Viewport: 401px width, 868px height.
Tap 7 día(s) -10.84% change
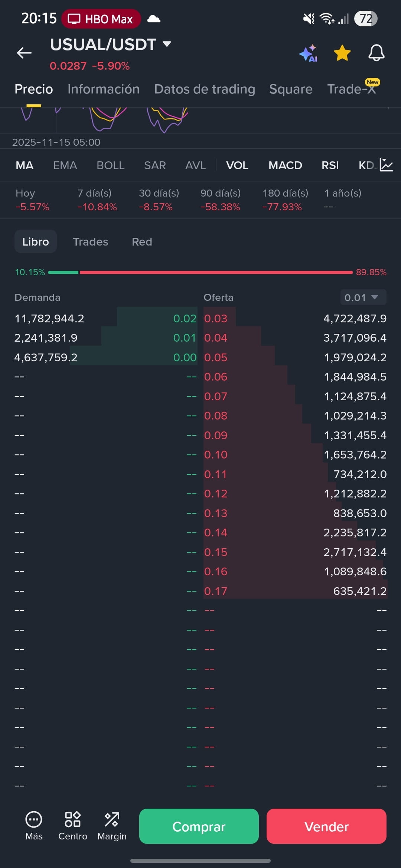97,200
